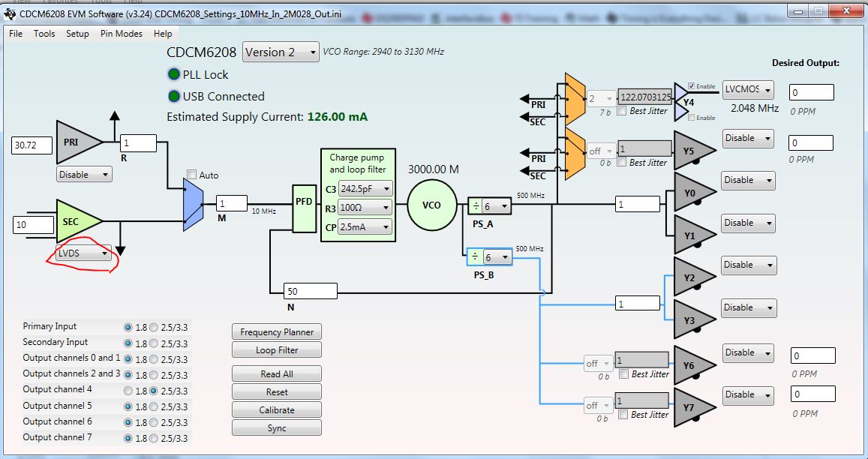Click the application icon in title bar
This screenshot has height=459, width=868.
[x=10, y=13]
